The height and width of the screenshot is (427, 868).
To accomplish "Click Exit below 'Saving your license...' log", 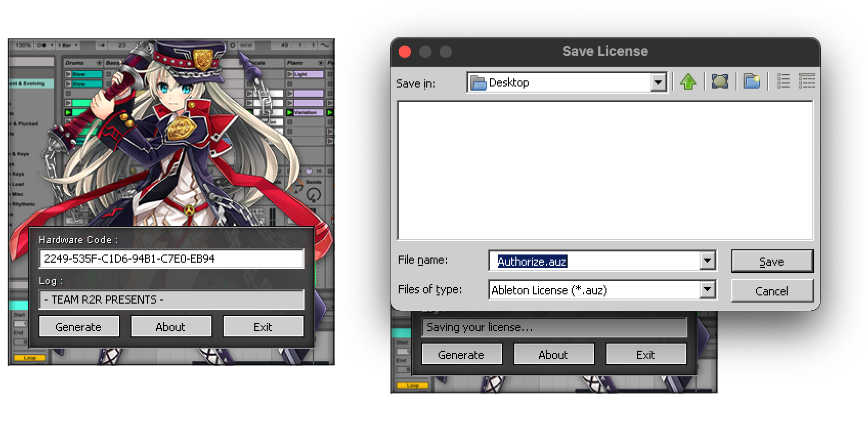I will 646,354.
